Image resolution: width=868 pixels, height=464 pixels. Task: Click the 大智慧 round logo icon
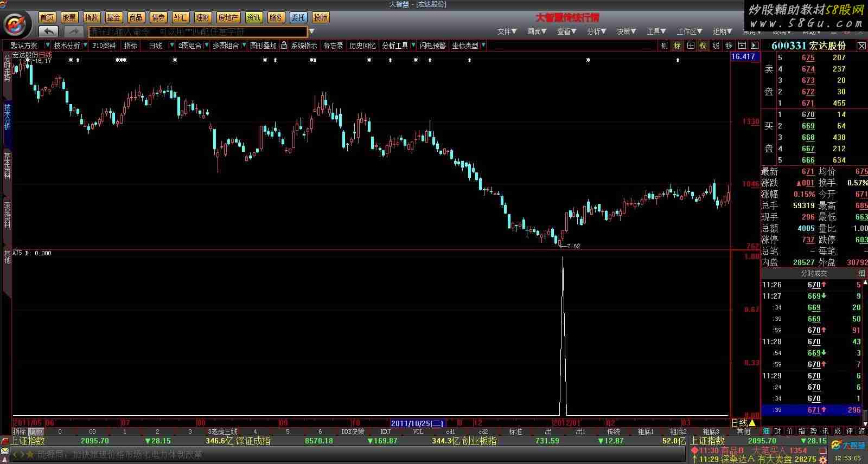coord(17,24)
